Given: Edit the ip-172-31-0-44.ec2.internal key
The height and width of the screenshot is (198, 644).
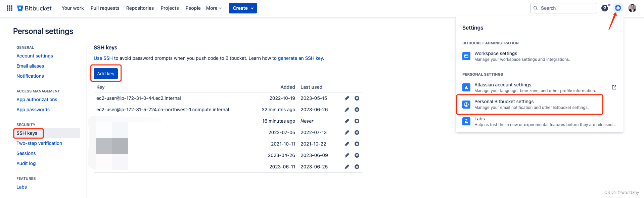Looking at the screenshot, I should (347, 98).
